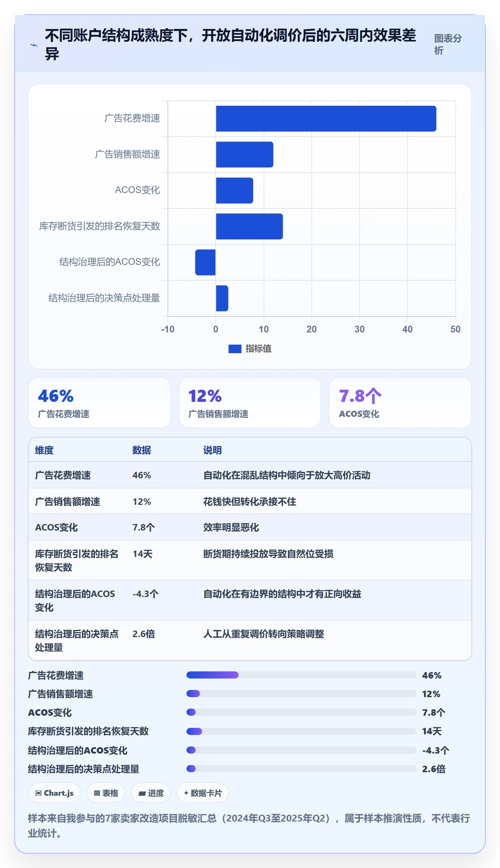Click the 结构治理后的决策点处理量 chart bar

click(x=222, y=298)
